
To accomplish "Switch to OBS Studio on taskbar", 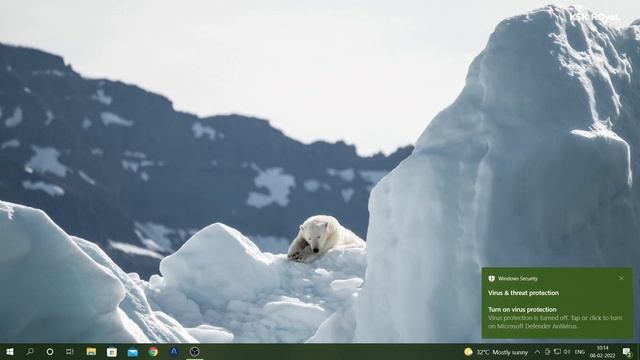I will click(195, 352).
